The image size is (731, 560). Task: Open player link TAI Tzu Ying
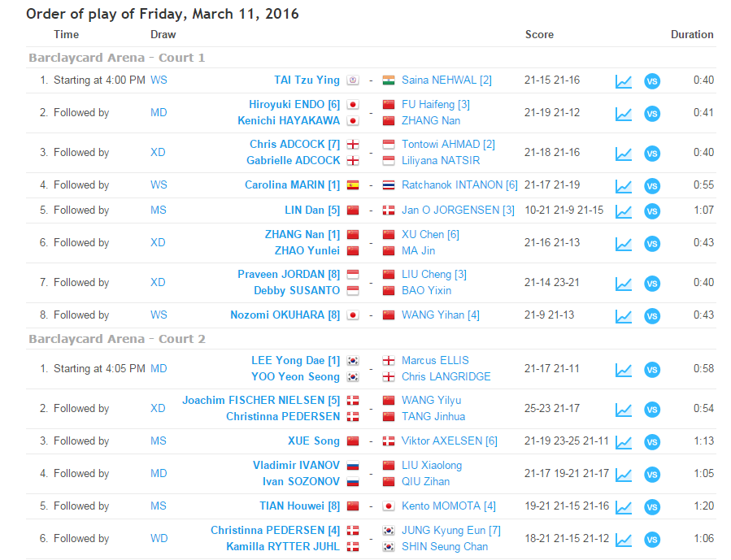307,80
